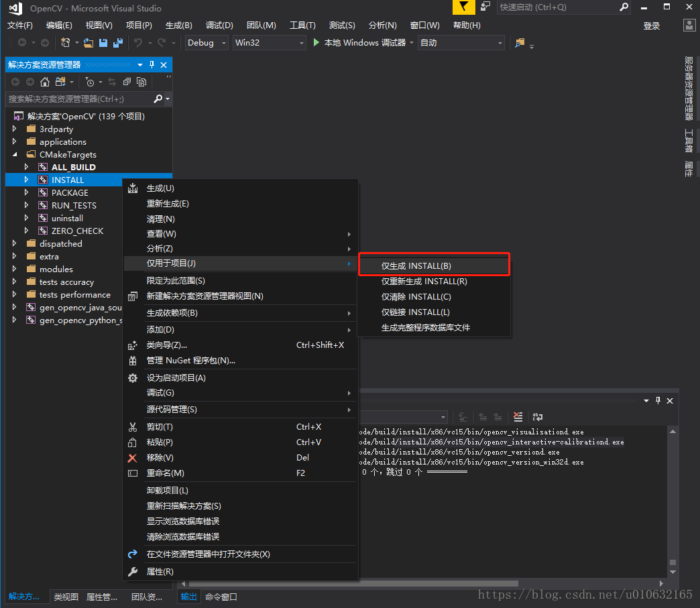
Task: Collapse the CMakeTargets folder
Action: [15, 154]
